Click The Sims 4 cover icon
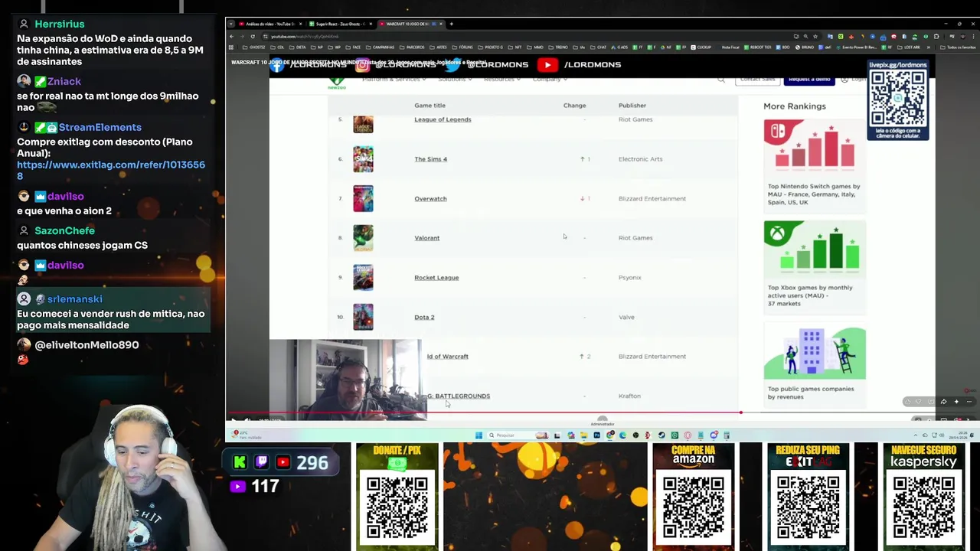The image size is (980, 551). pyautogui.click(x=363, y=159)
